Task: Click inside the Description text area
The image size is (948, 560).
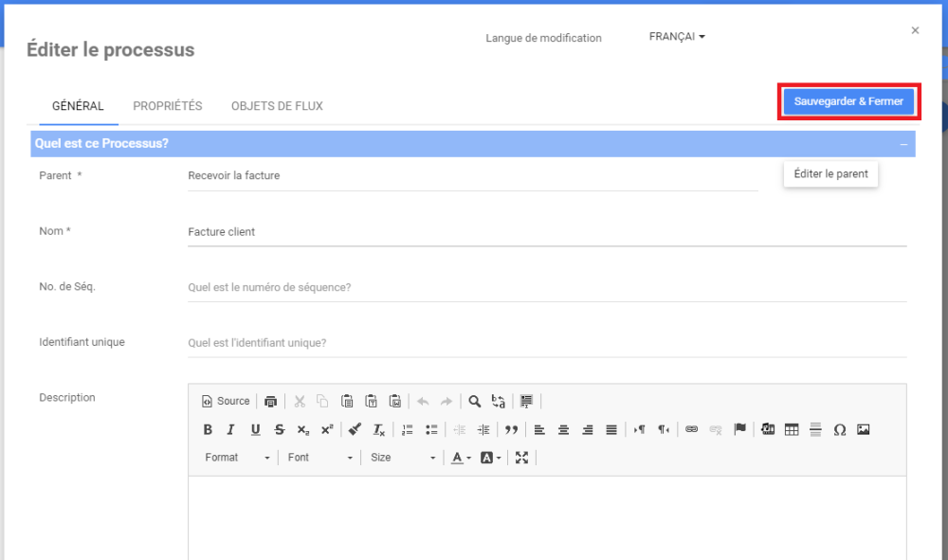Action: pyautogui.click(x=547, y=518)
